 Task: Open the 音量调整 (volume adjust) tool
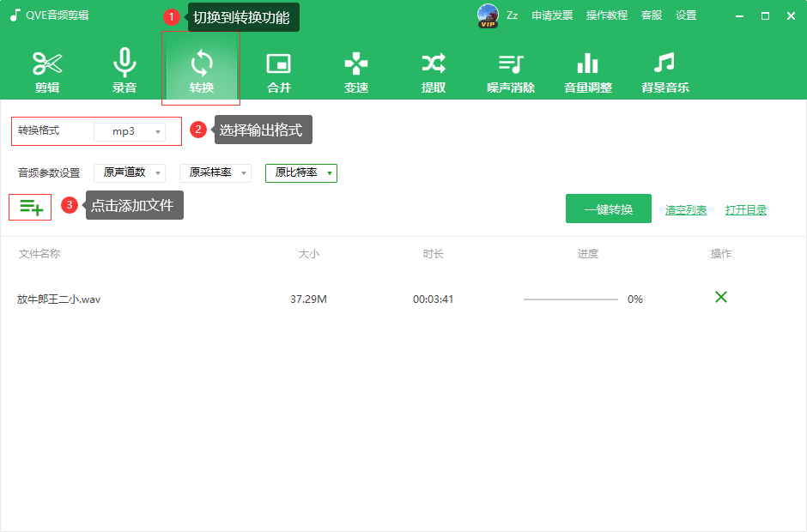pyautogui.click(x=587, y=69)
